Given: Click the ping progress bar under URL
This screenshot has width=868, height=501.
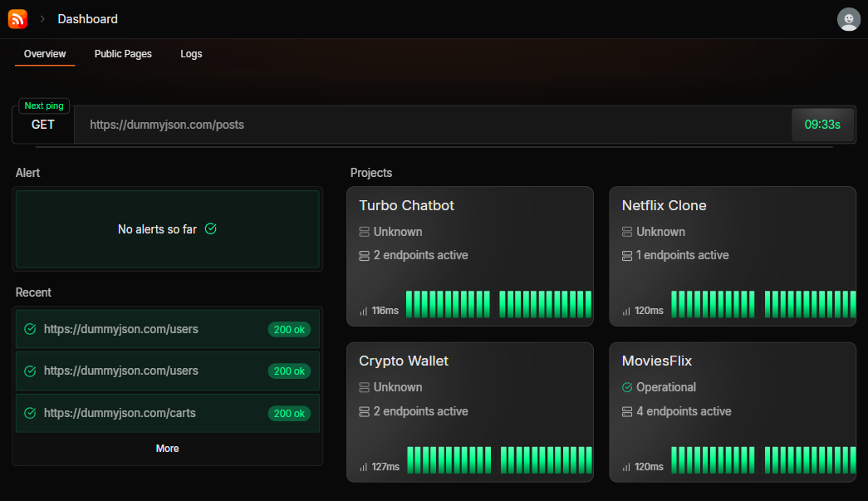Looking at the screenshot, I should [x=434, y=147].
